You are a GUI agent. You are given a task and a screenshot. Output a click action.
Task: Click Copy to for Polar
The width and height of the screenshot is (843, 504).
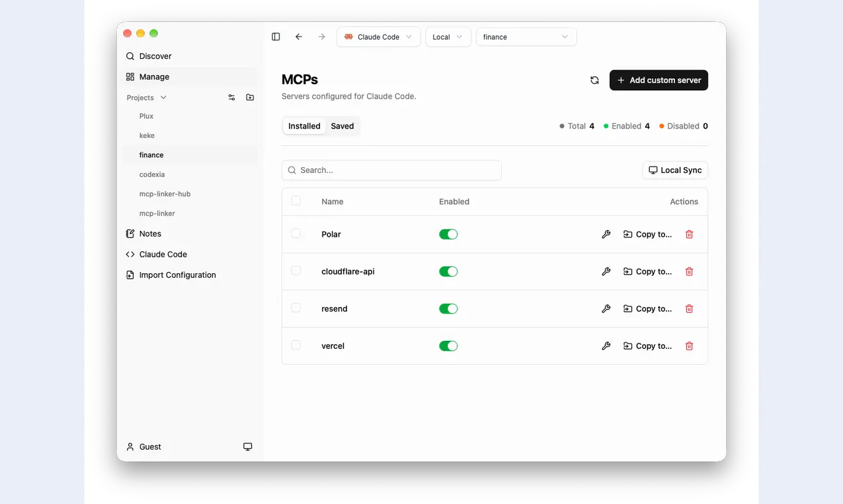(648, 234)
